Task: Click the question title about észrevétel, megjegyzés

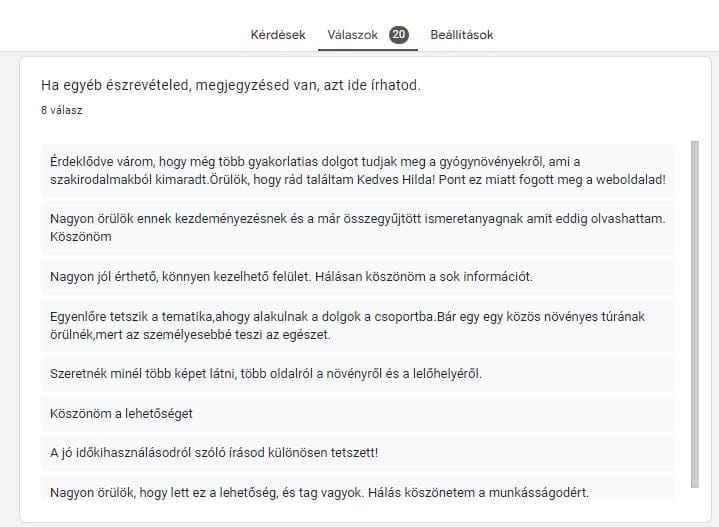Action: click(x=231, y=85)
